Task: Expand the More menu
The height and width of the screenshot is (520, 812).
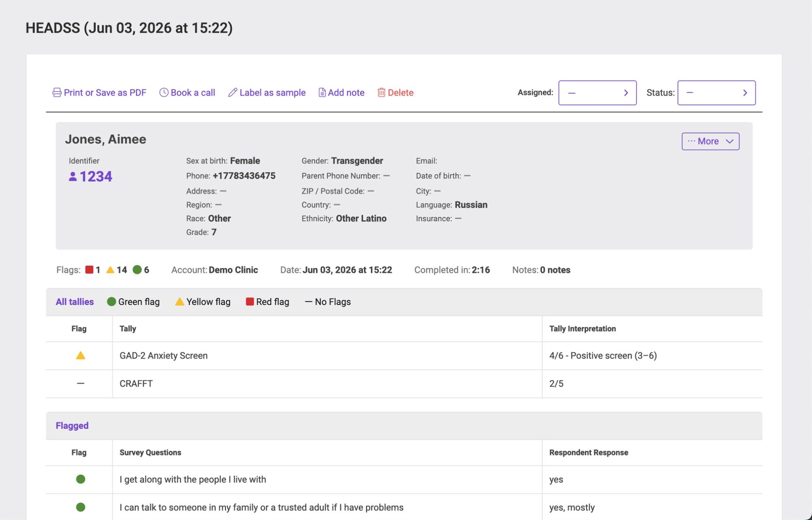Action: click(710, 141)
